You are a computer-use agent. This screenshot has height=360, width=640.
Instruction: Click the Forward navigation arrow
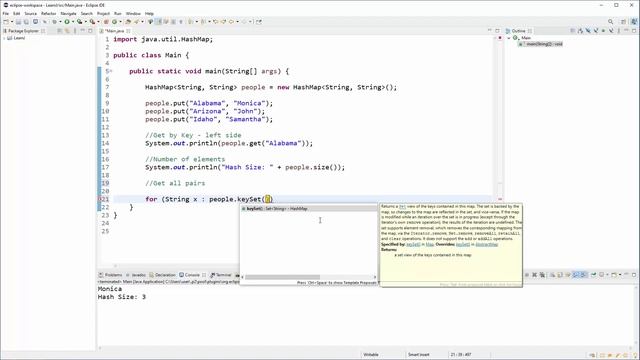[244, 22]
